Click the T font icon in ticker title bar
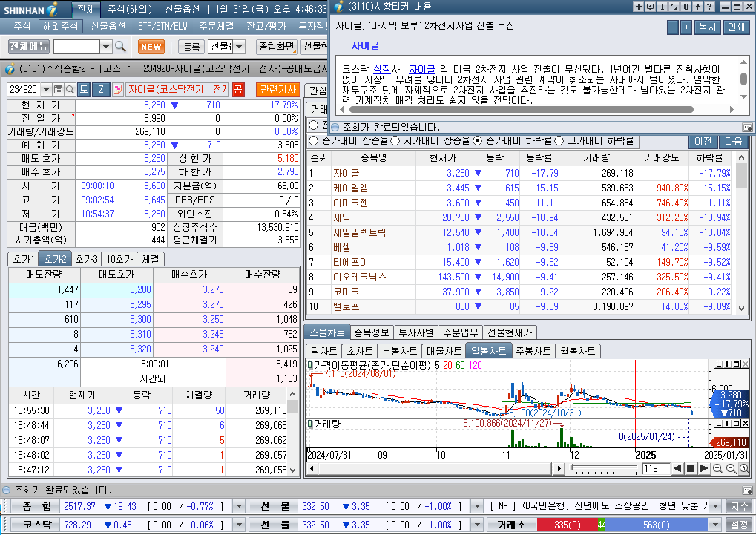The image size is (756, 535). pos(662,7)
